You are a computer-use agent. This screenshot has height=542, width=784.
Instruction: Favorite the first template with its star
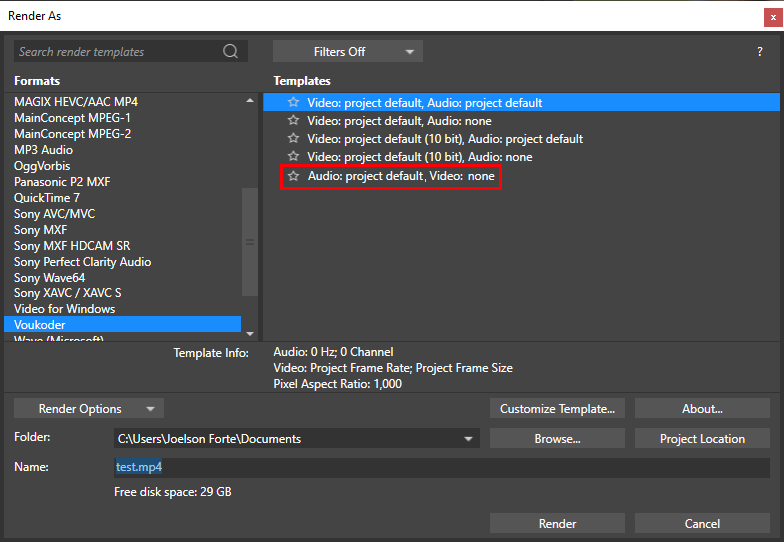click(x=293, y=103)
